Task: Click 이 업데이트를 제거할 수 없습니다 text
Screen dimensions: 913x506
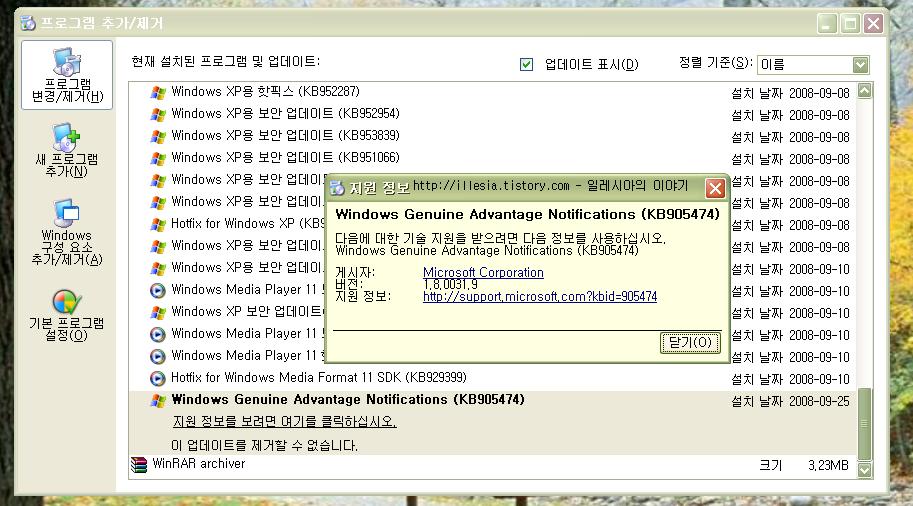Action: [x=265, y=445]
